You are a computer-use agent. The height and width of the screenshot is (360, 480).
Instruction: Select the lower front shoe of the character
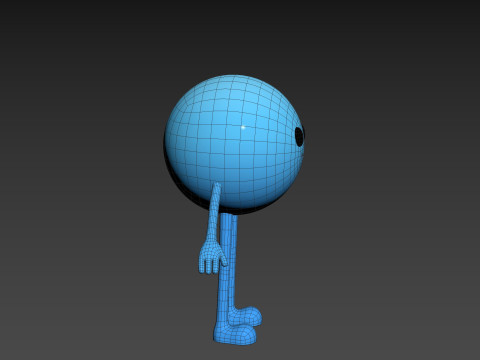click(x=235, y=334)
